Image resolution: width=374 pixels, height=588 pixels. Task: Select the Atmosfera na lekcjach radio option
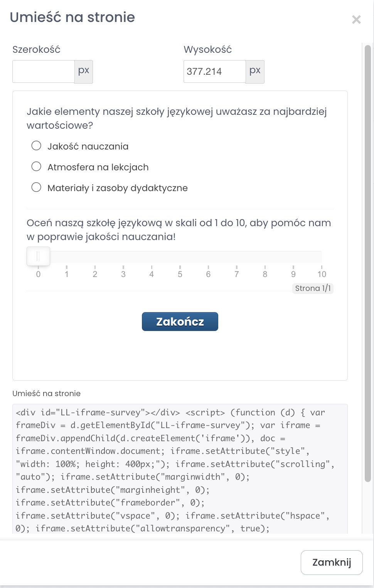pyautogui.click(x=36, y=166)
